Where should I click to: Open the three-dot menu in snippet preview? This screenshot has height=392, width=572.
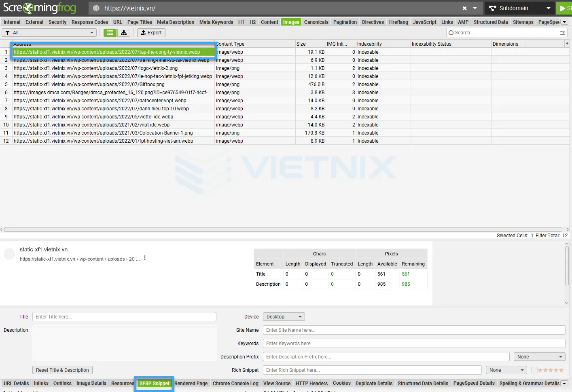click(x=145, y=258)
